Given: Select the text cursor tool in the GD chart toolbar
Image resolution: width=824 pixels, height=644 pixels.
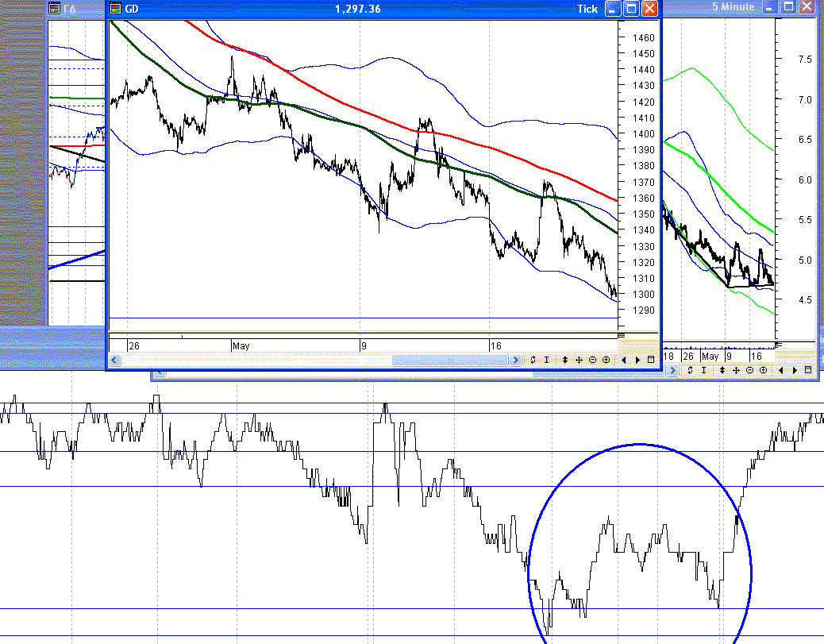Looking at the screenshot, I should pyautogui.click(x=546, y=360).
